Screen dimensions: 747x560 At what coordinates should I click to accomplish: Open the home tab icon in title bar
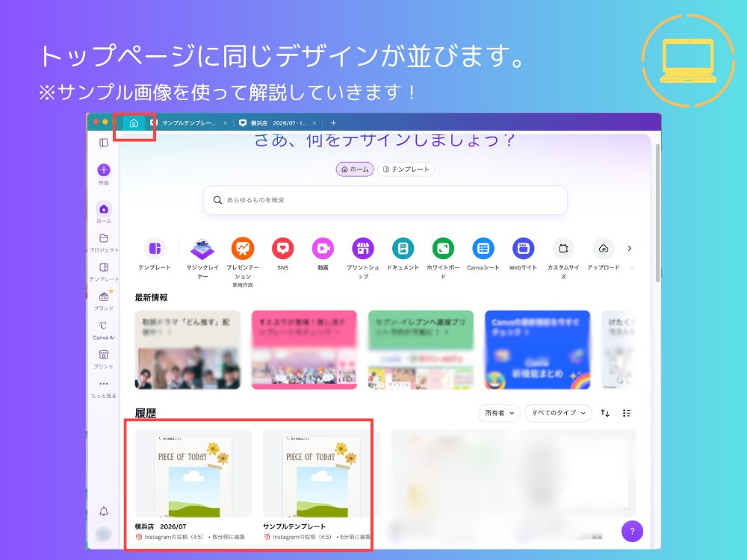[x=134, y=123]
